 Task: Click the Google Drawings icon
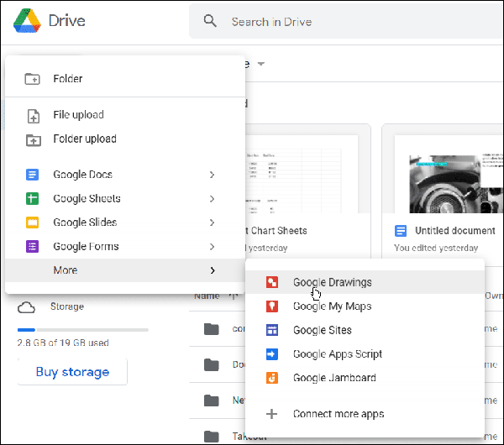click(x=272, y=282)
